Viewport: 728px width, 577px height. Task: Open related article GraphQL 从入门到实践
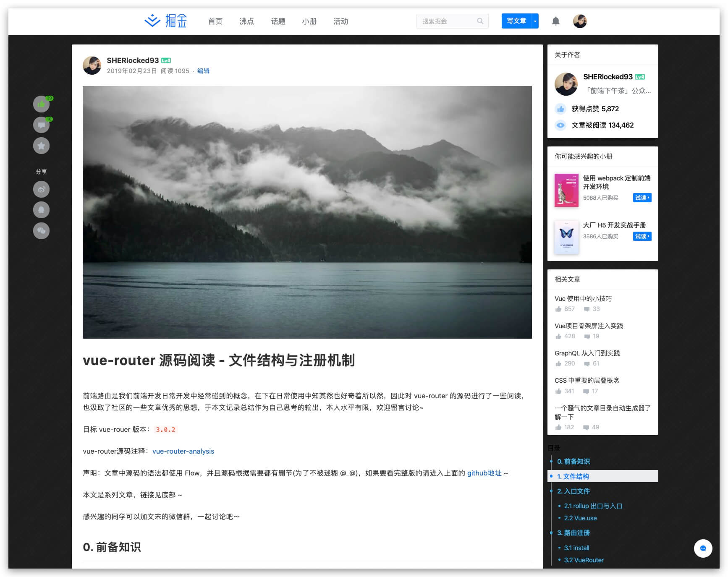pos(588,353)
